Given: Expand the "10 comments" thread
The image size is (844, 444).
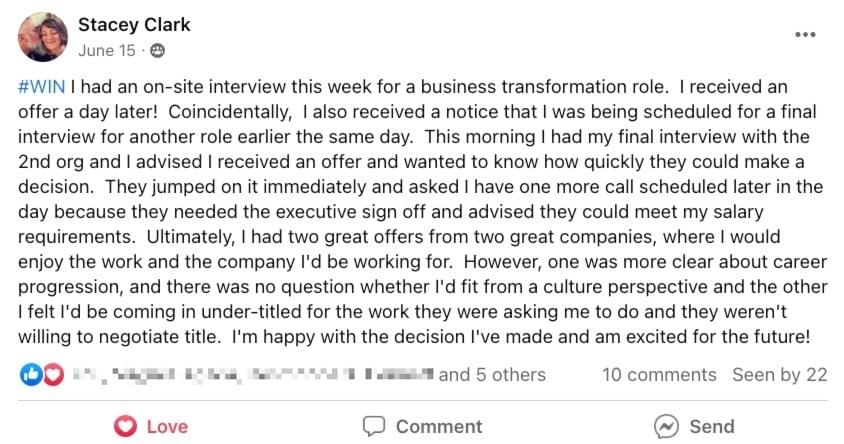Looking at the screenshot, I should [659, 375].
